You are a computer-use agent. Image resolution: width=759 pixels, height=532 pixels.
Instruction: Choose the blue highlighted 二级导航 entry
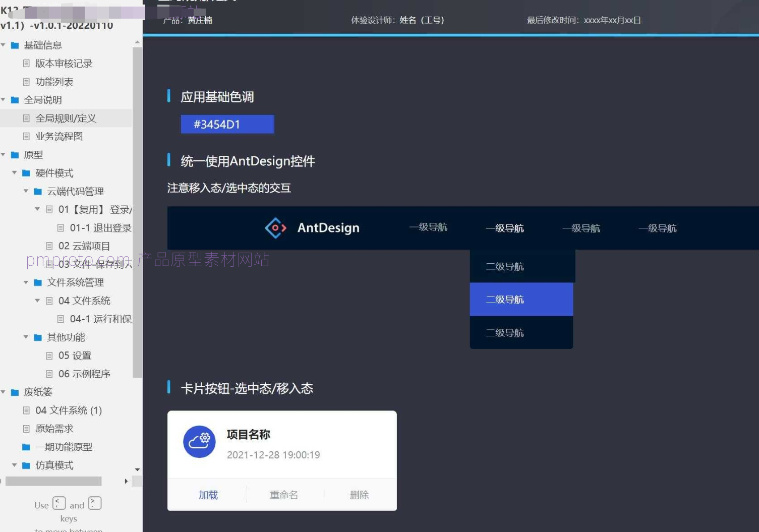pos(521,300)
